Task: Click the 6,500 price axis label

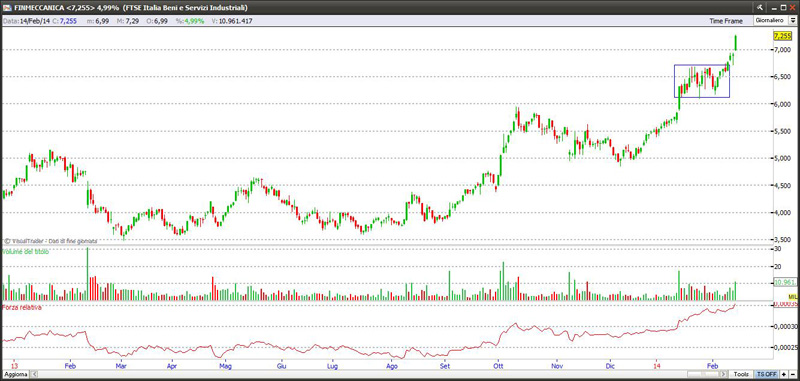Action: click(x=783, y=77)
